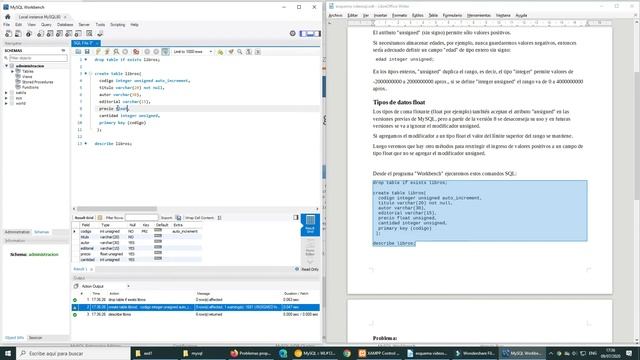
Task: Execute the script with the lightning bolt icon
Action: pos(98,52)
